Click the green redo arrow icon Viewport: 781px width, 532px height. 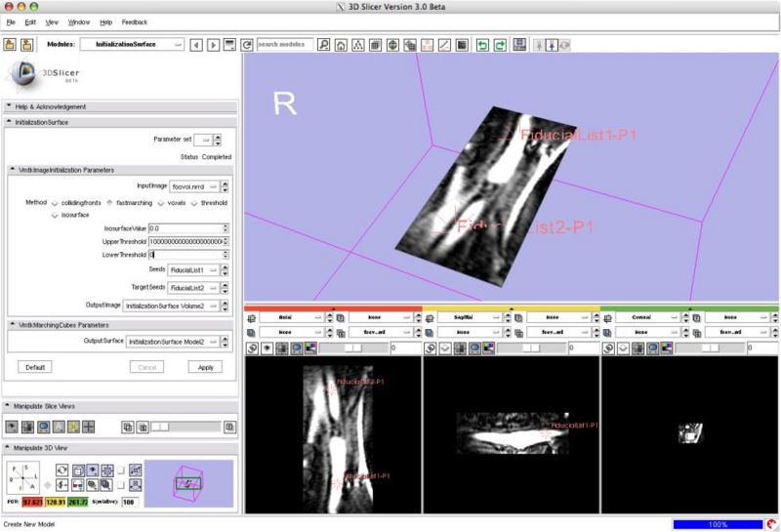[500, 45]
